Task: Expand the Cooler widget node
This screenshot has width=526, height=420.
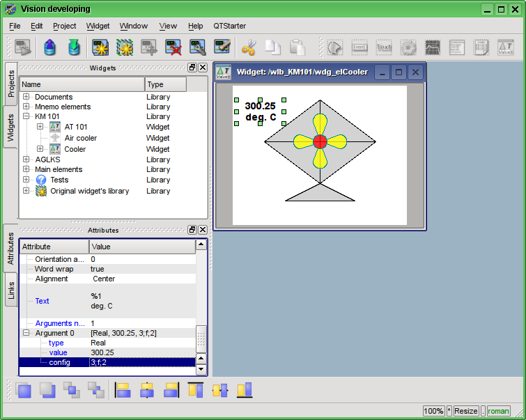Action: click(x=40, y=149)
